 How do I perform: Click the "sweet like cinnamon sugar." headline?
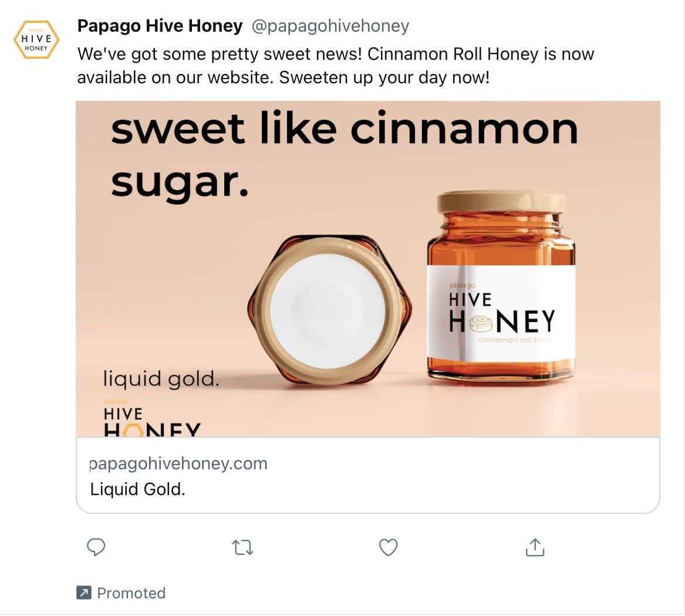(x=344, y=155)
